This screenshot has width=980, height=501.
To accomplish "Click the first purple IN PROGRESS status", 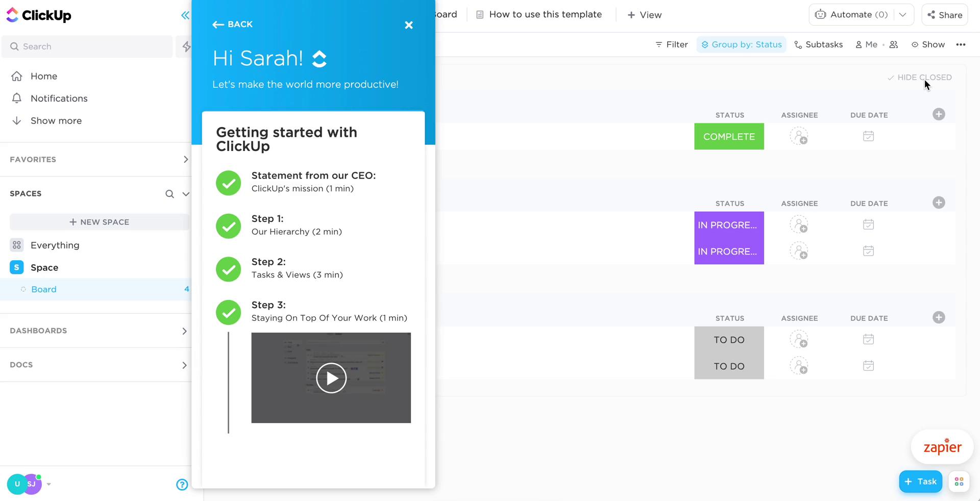I will pos(729,224).
